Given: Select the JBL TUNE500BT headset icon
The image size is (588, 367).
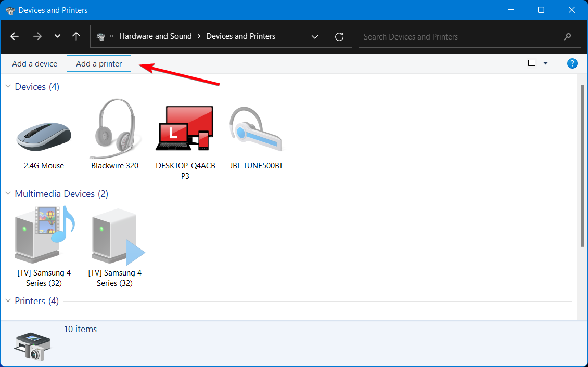Looking at the screenshot, I should point(255,129).
